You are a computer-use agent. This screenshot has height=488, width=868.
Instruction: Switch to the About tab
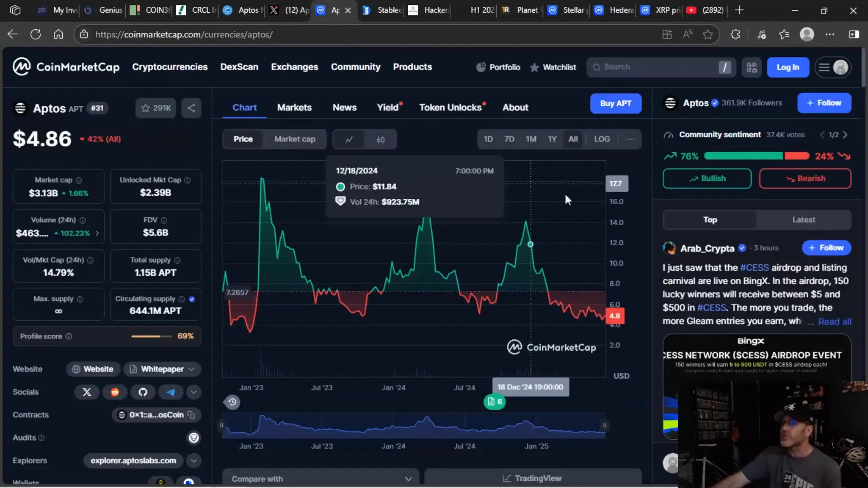tap(515, 108)
